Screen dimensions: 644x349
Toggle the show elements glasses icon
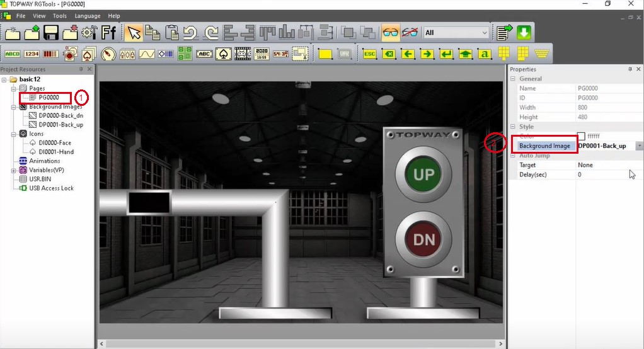(391, 33)
